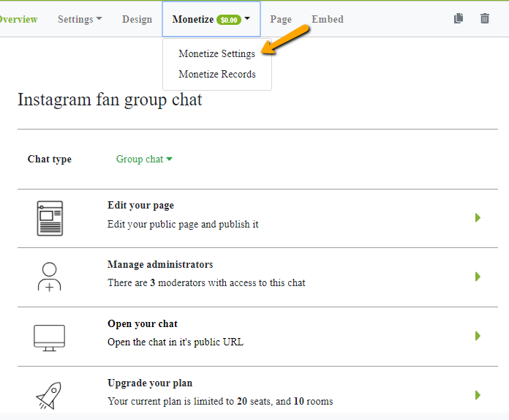The image size is (509, 420).
Task: Click the duplicate chat copy icon
Action: tap(459, 18)
